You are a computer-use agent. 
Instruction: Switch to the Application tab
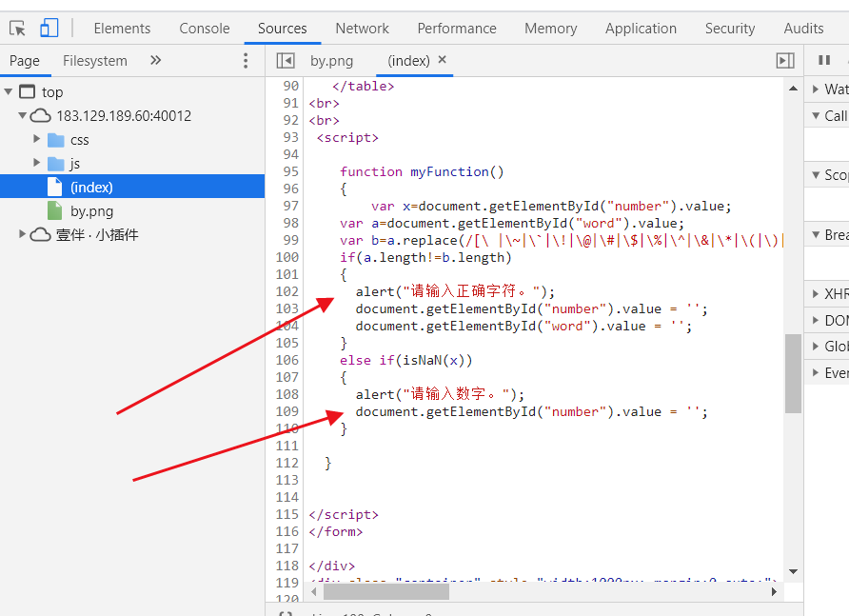click(641, 29)
